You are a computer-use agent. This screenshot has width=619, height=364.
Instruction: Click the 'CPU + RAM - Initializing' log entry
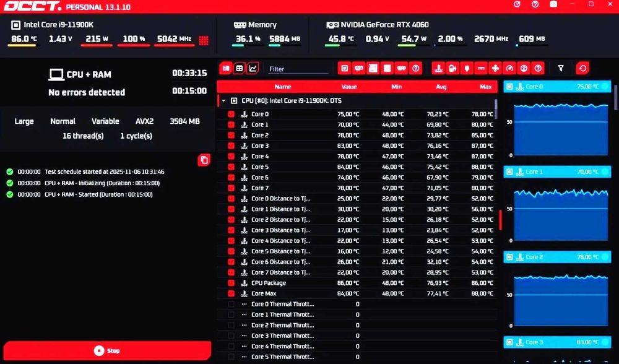(x=102, y=183)
